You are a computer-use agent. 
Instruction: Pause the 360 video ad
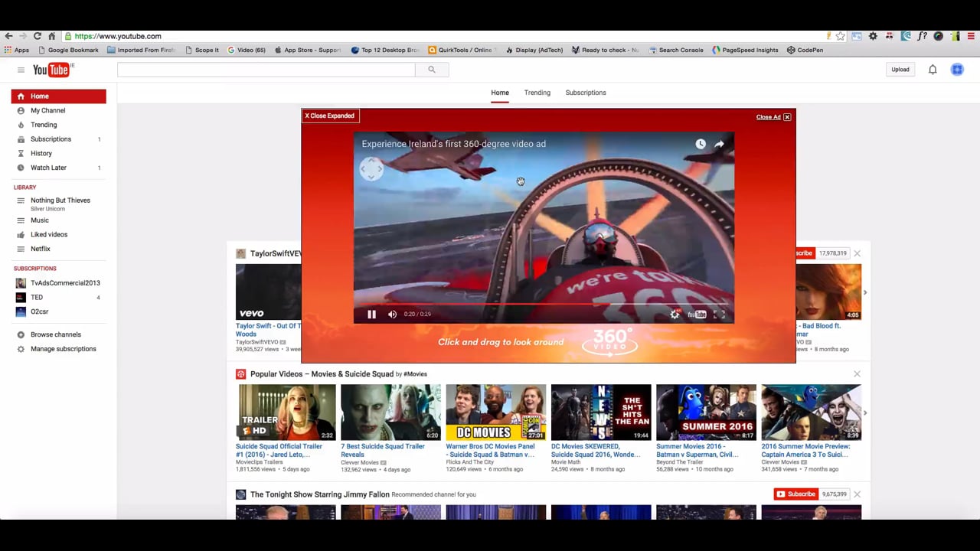coord(371,314)
